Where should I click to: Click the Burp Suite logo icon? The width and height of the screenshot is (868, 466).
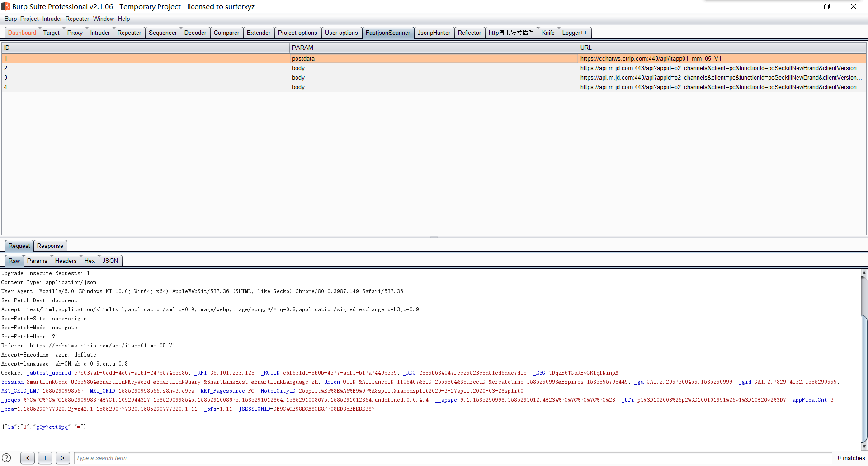pyautogui.click(x=5, y=6)
